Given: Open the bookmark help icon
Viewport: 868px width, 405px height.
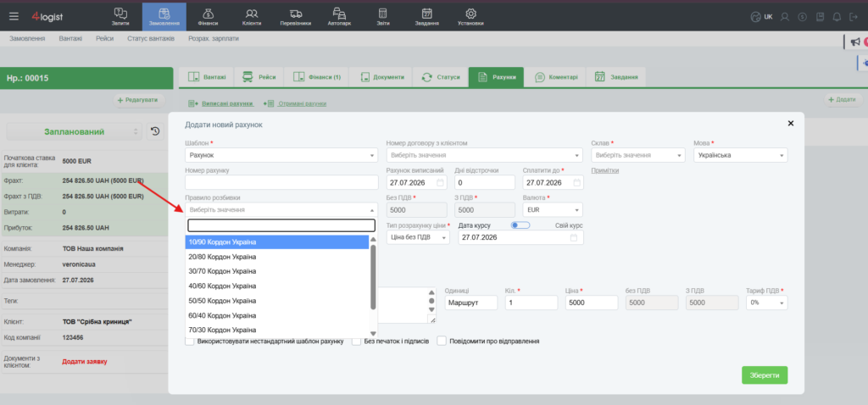Looking at the screenshot, I should [x=821, y=17].
